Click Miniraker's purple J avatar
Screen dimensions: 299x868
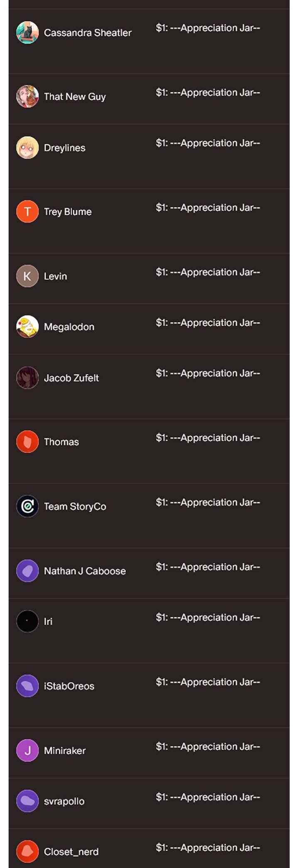27,750
